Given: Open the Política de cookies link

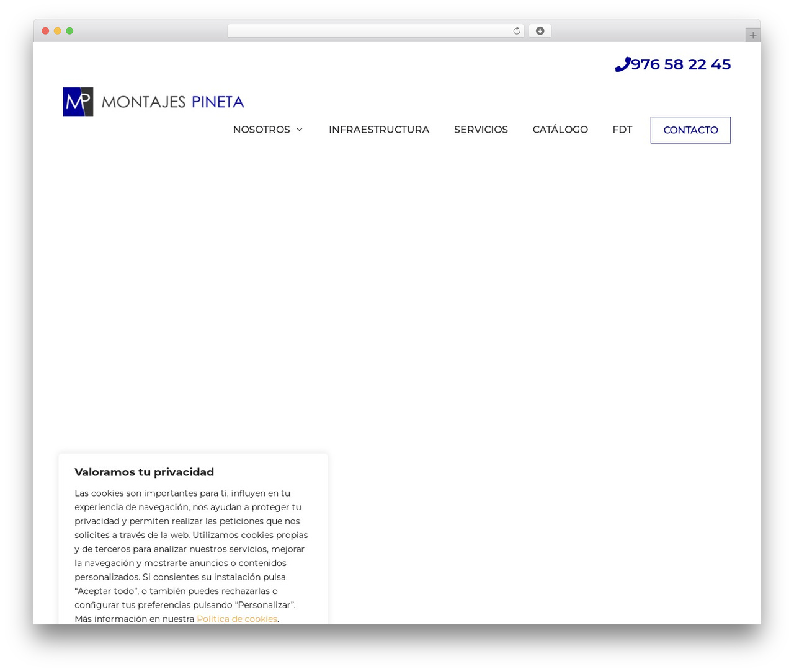Looking at the screenshot, I should coord(237,619).
